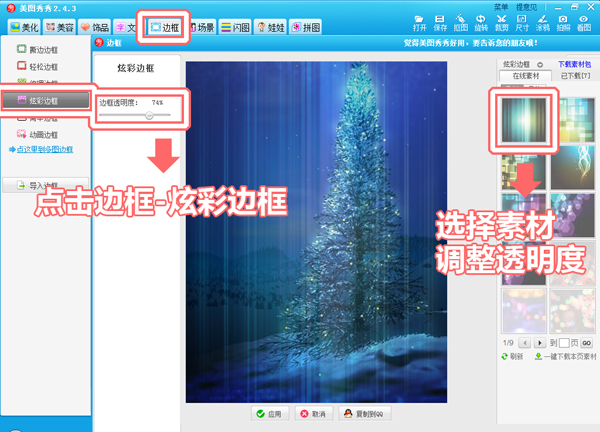Click the 旋转 rotate icon
600x432 pixels.
(481, 23)
